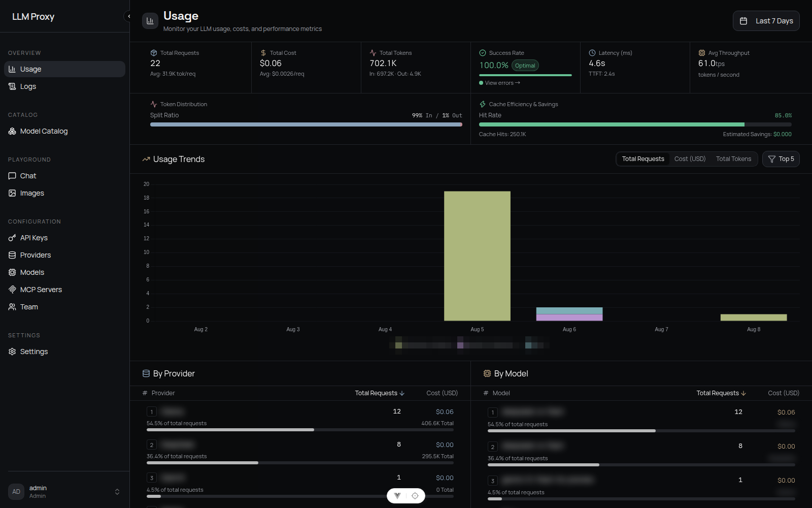812x508 pixels.
Task: Expand the admin account menu
Action: tap(117, 492)
